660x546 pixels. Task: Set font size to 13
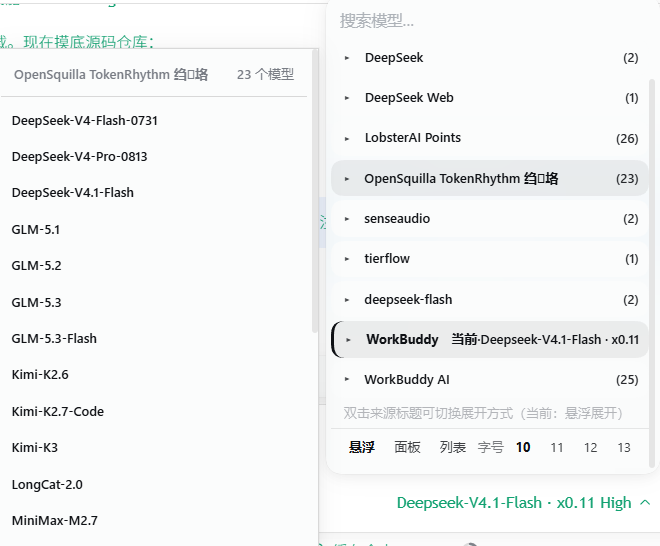(x=624, y=447)
